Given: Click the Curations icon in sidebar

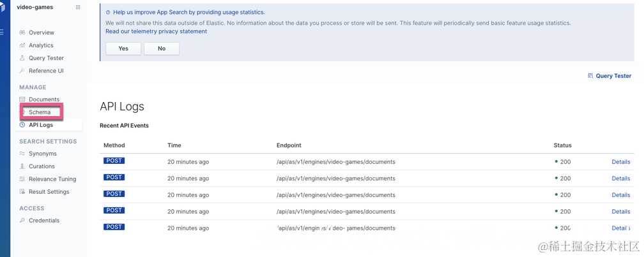Looking at the screenshot, I should (x=22, y=166).
